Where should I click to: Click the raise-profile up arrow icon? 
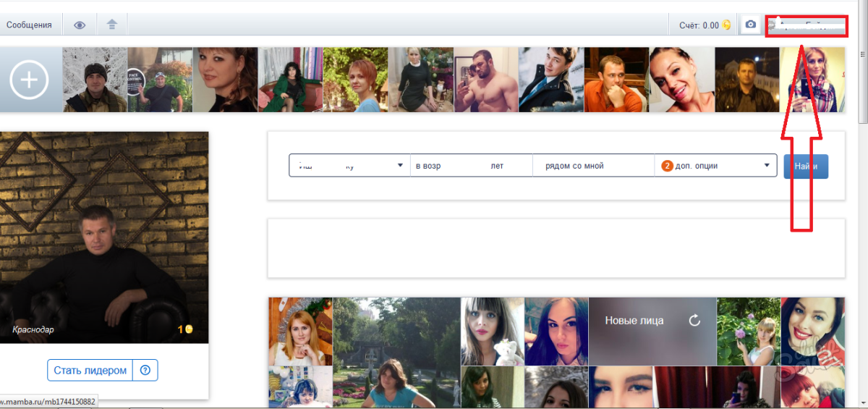tap(111, 25)
